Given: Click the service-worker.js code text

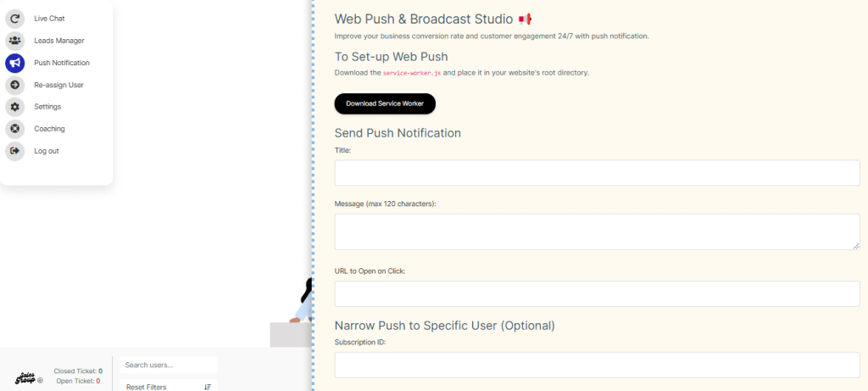Looking at the screenshot, I should coord(412,73).
